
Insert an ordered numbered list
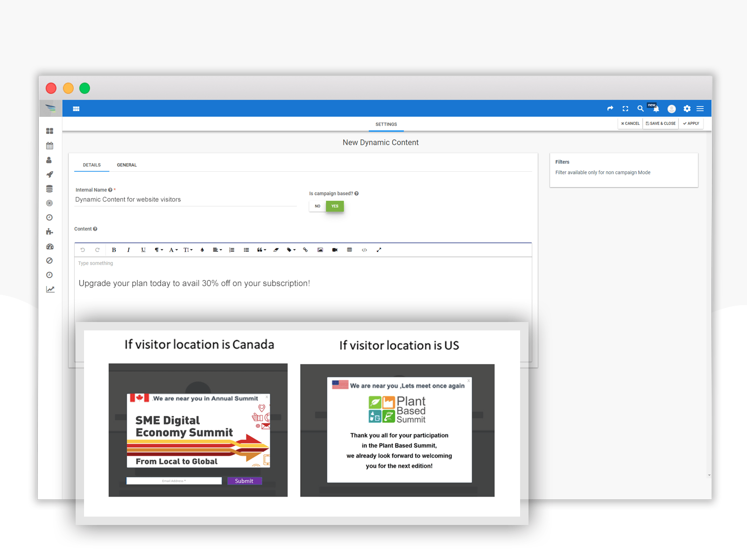pos(232,250)
